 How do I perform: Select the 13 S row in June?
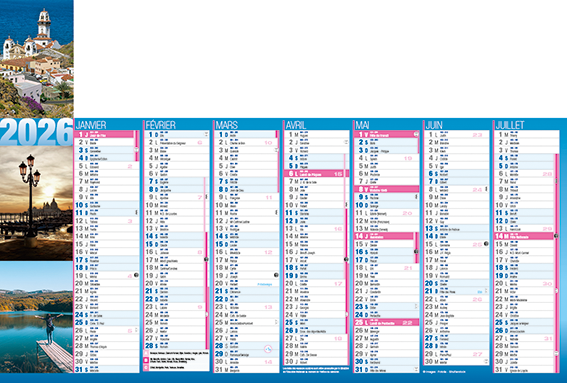(457, 228)
